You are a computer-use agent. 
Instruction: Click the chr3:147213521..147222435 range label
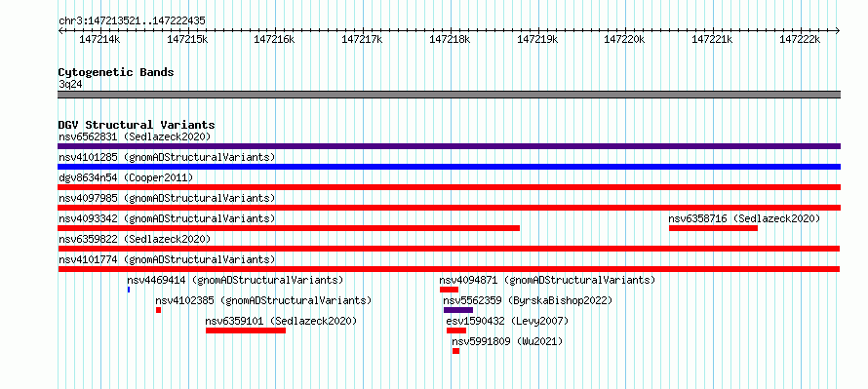[x=132, y=20]
